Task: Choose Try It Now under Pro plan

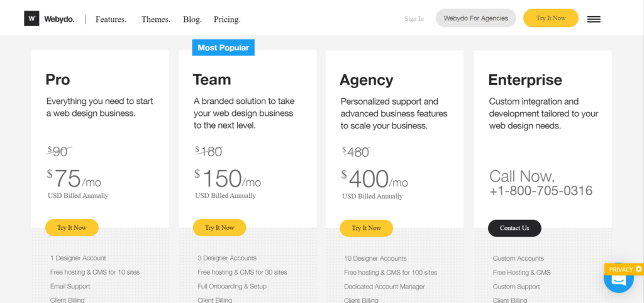Action: pos(72,228)
